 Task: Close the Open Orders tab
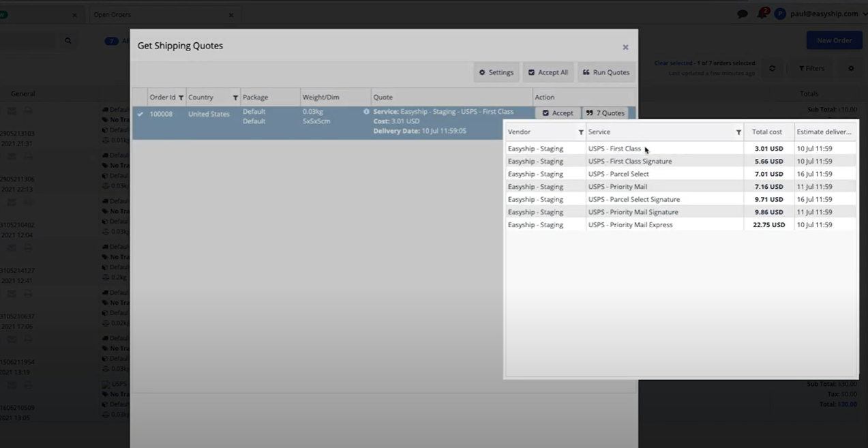(x=231, y=15)
